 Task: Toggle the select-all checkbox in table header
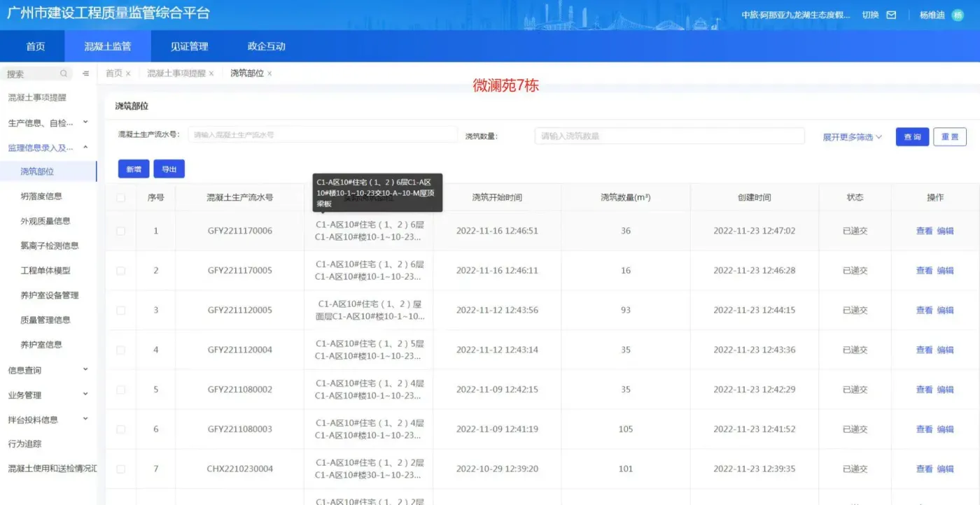click(x=121, y=198)
